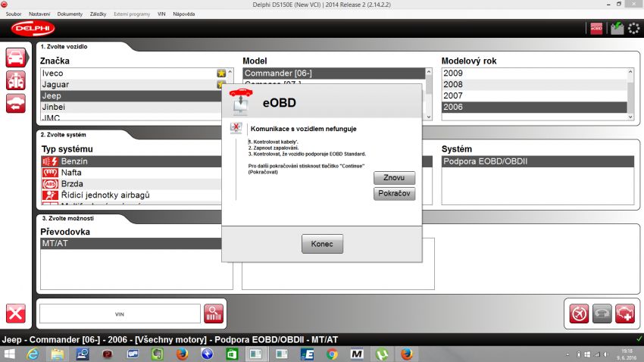The image size is (644, 362).
Task: Open Evernote elephant icon on taskbar
Action: 158,354
